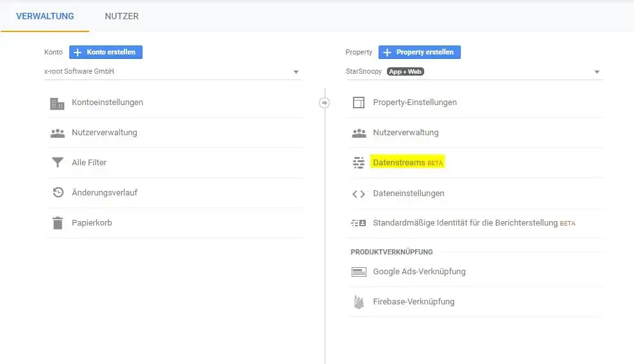The width and height of the screenshot is (634, 364).
Task: Click the Dateneinstellungen code brackets icon
Action: click(359, 194)
